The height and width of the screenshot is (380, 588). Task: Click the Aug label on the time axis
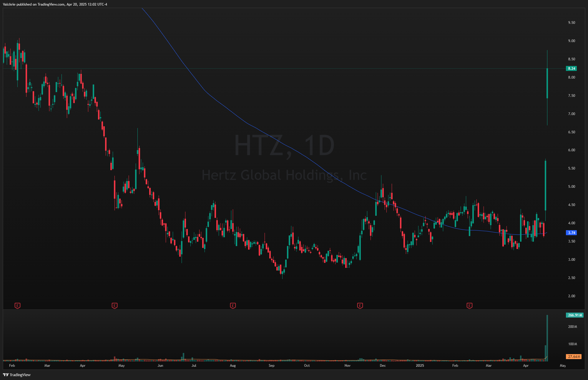point(233,366)
